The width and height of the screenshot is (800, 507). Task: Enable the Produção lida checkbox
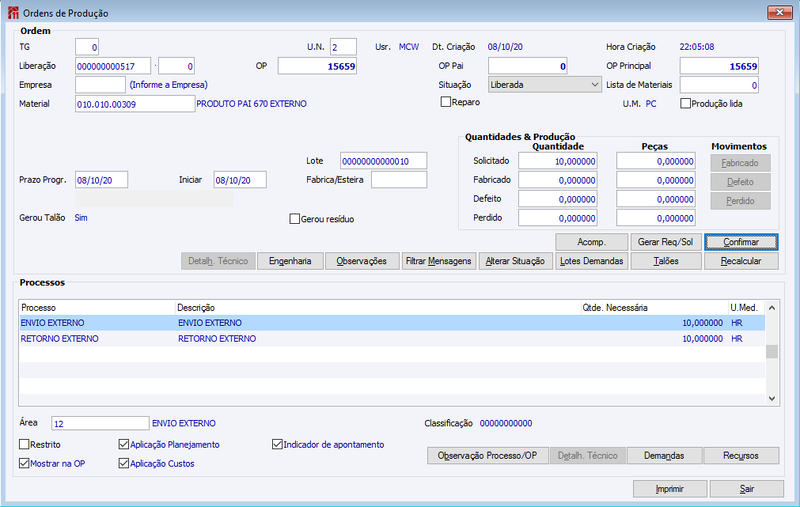coord(685,104)
